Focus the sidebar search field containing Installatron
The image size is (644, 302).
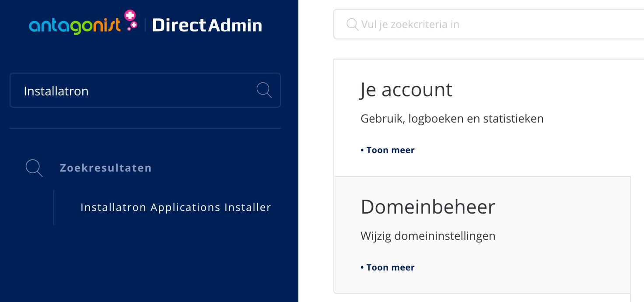coord(145,90)
